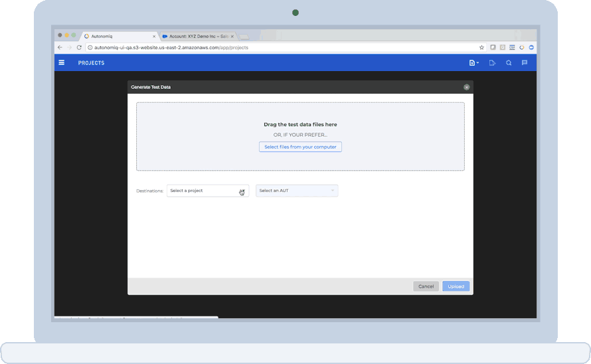
Task: Open the hamburger menu in the blue header
Action: pos(62,62)
